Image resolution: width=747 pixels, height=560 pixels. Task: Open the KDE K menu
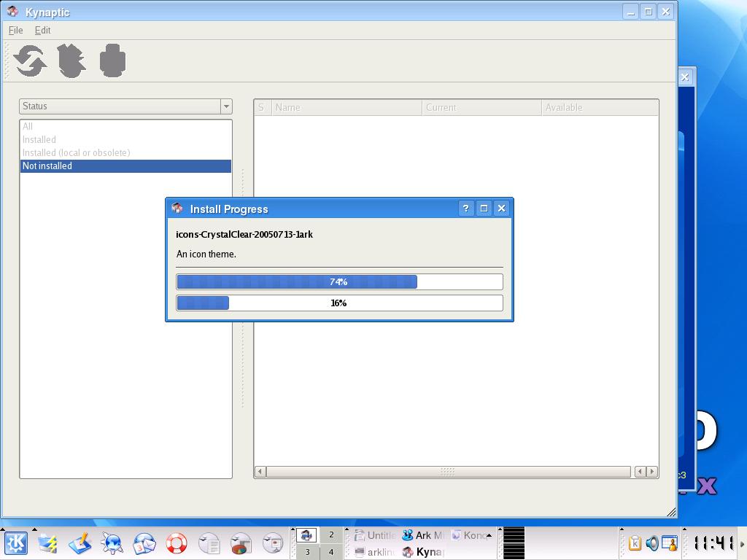16,543
